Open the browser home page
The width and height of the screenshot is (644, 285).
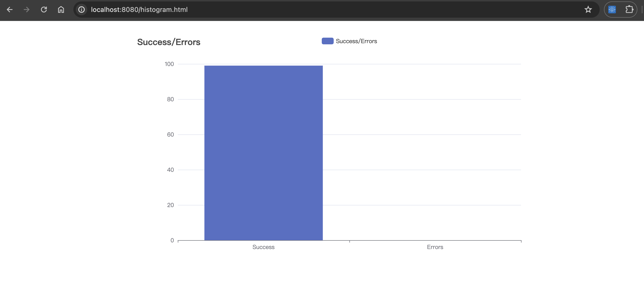pos(61,10)
